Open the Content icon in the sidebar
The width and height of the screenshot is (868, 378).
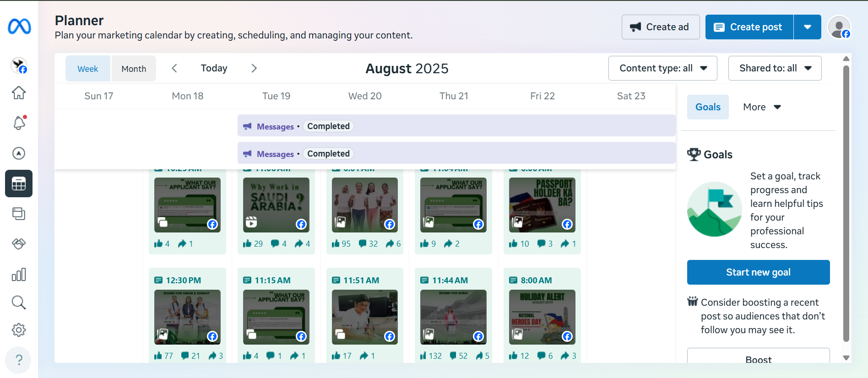pyautogui.click(x=19, y=214)
